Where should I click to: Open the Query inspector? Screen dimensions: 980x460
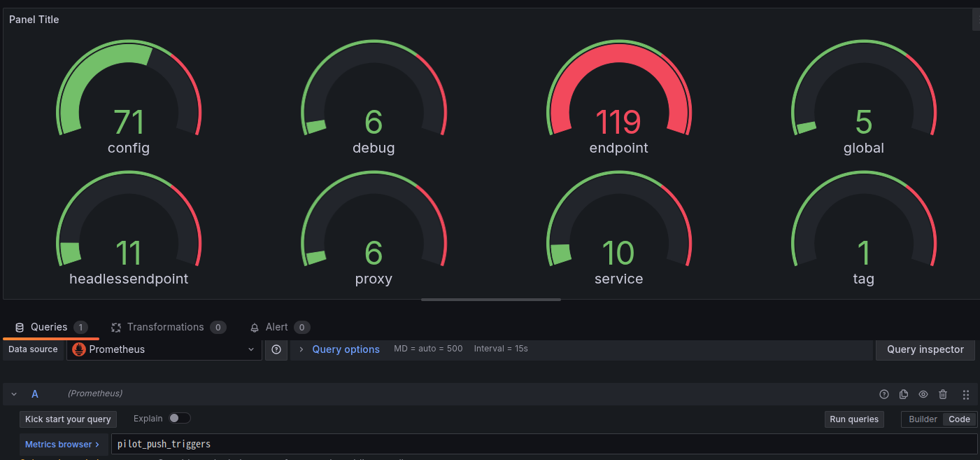coord(925,349)
